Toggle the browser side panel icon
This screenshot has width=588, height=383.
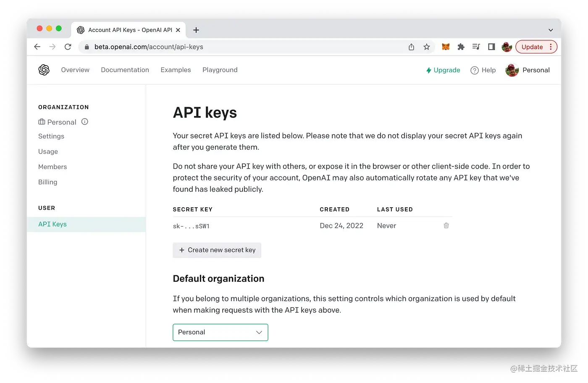click(x=491, y=47)
